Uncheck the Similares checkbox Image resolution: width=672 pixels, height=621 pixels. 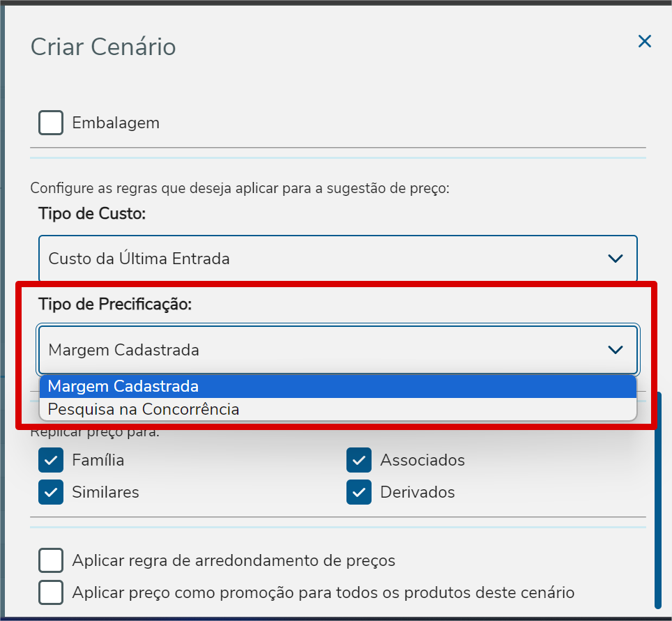click(x=52, y=492)
